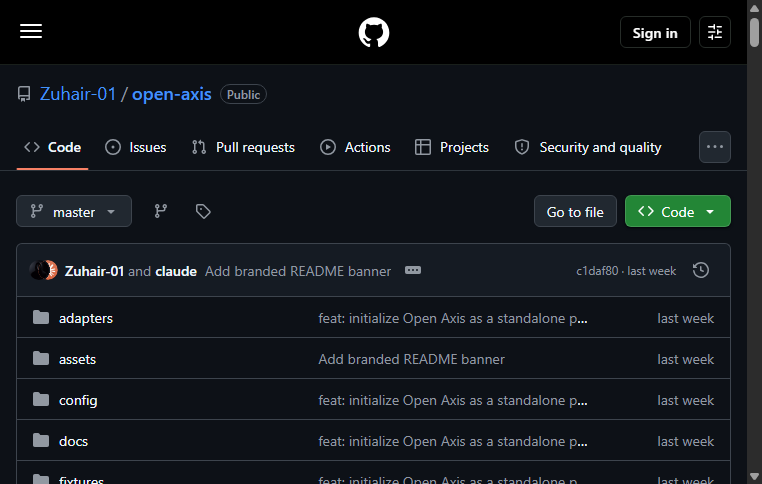Expand the green Code dropdown
Screen dimensions: 762x484
pyautogui.click(x=677, y=211)
